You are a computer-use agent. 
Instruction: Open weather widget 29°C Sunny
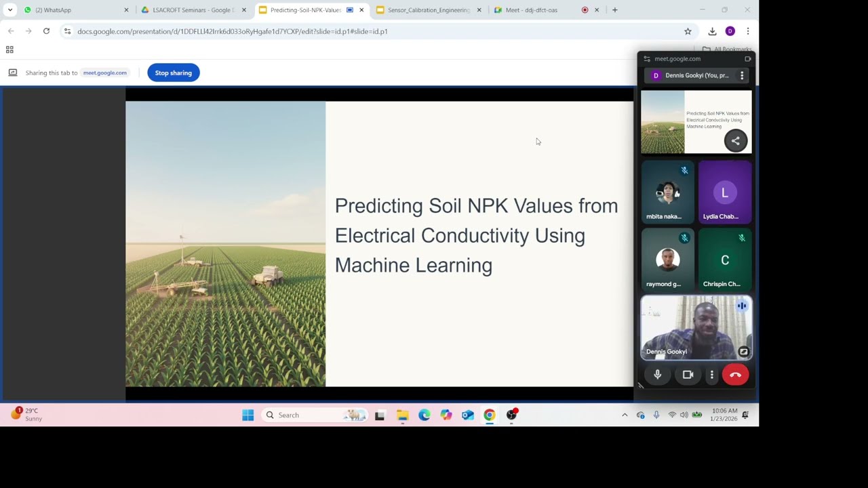(x=27, y=415)
